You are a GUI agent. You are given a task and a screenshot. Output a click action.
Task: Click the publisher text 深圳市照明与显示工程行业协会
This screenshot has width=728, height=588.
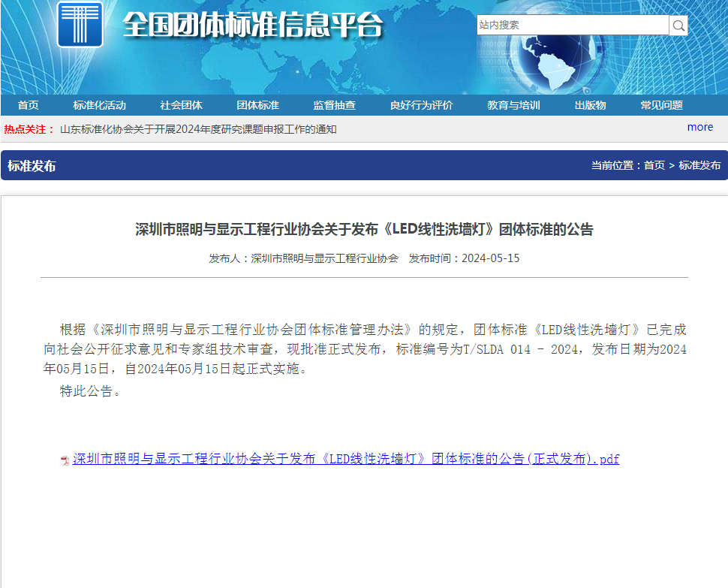coord(324,258)
